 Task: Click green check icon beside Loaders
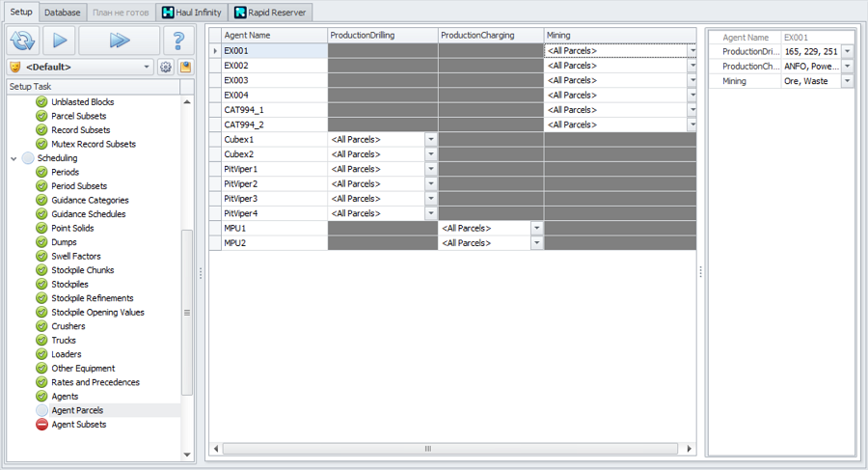41,354
